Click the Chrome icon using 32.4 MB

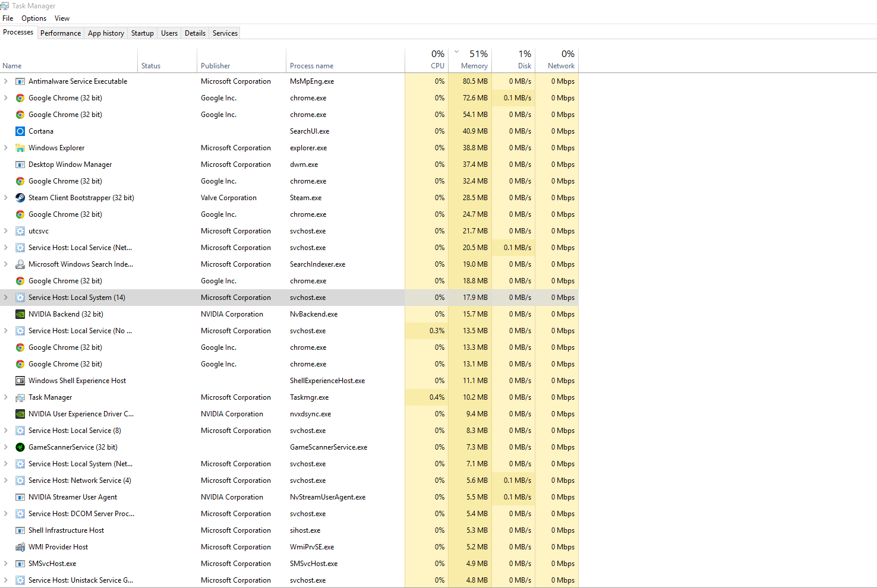(20, 181)
